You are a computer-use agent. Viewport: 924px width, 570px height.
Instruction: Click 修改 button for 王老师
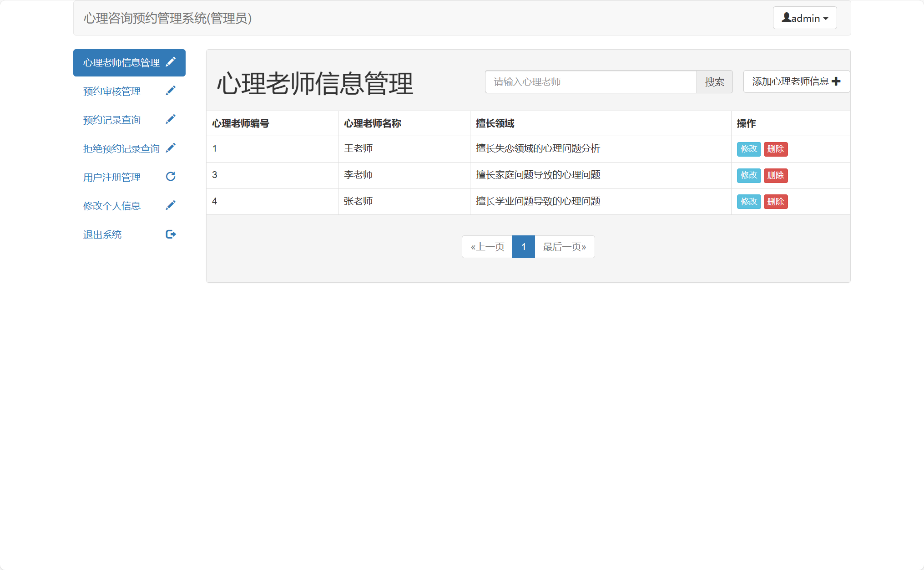[x=748, y=149]
